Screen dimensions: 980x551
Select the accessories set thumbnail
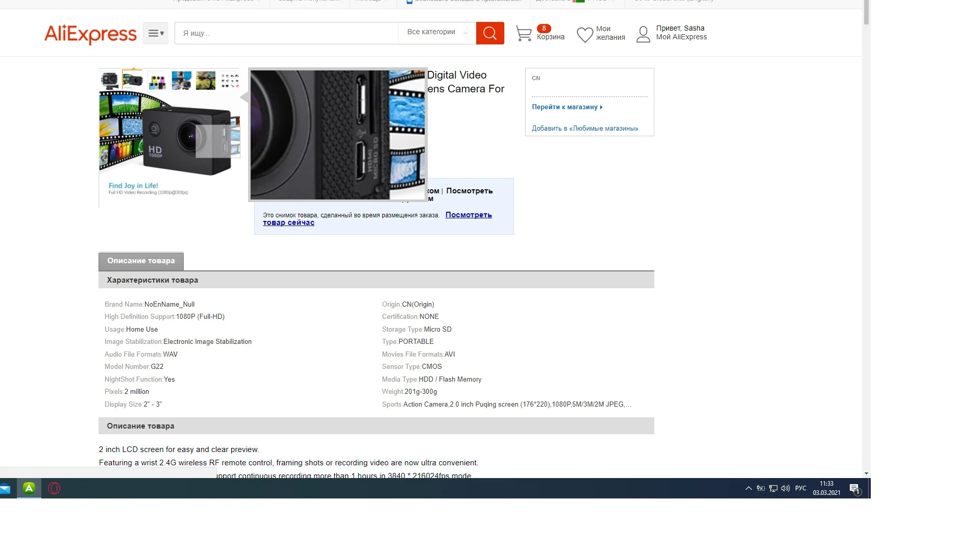pyautogui.click(x=230, y=81)
